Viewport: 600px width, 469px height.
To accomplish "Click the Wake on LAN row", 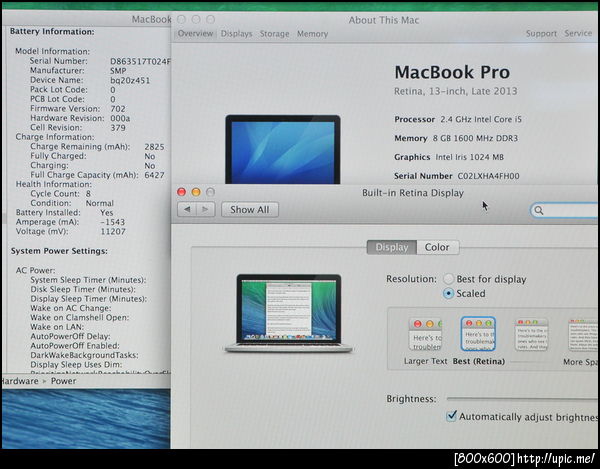I will (57, 327).
